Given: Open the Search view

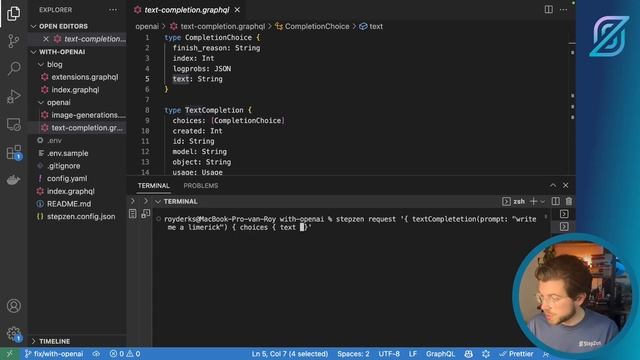Looking at the screenshot, I should pos(13,68).
